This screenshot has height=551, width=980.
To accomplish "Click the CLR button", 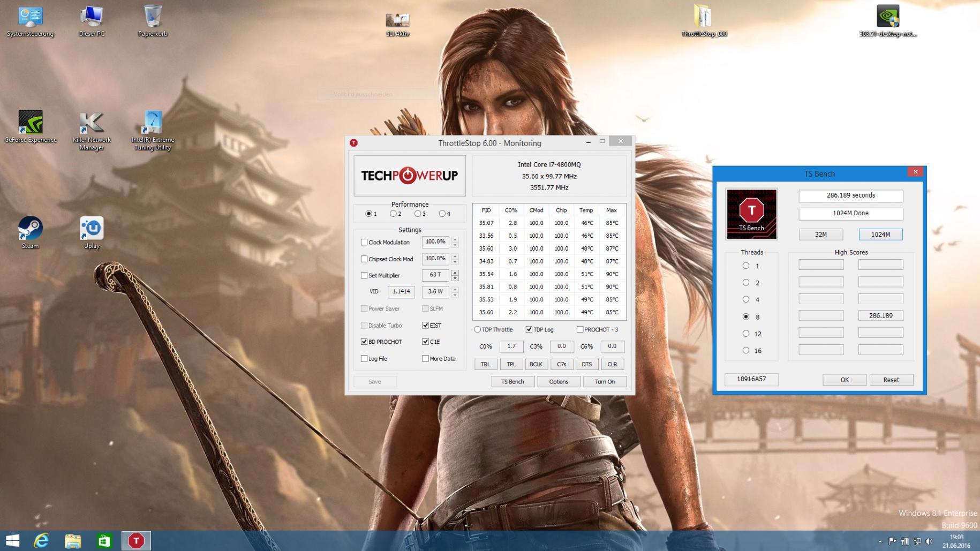I will 612,365.
